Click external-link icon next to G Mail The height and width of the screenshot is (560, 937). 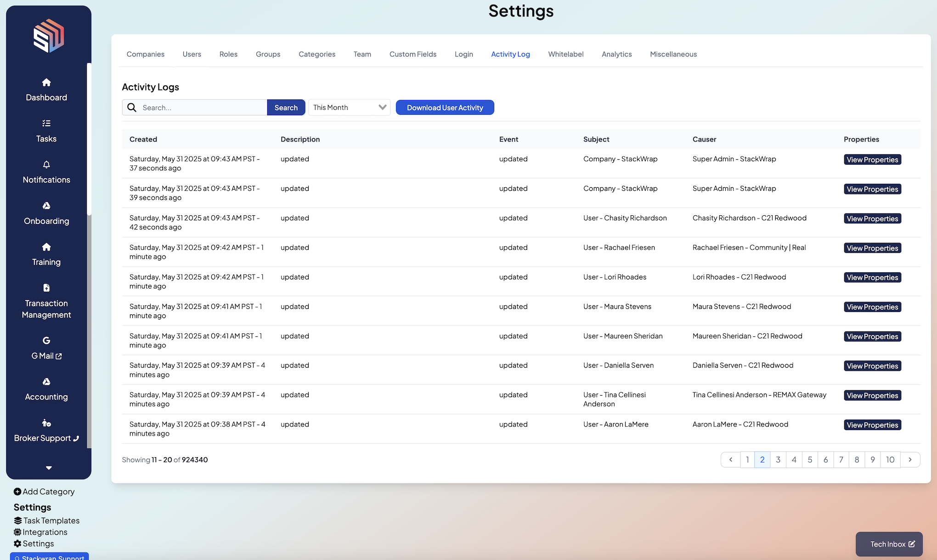59,356
